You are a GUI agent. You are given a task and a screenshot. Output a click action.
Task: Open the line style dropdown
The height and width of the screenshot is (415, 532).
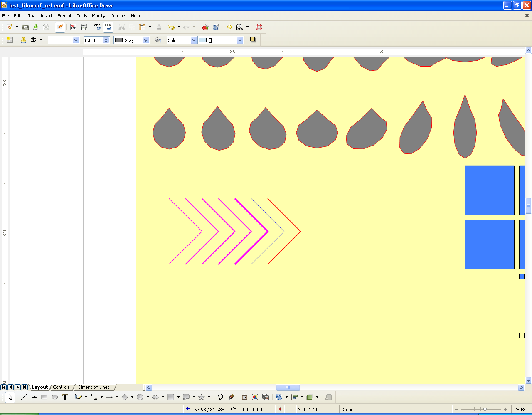76,40
